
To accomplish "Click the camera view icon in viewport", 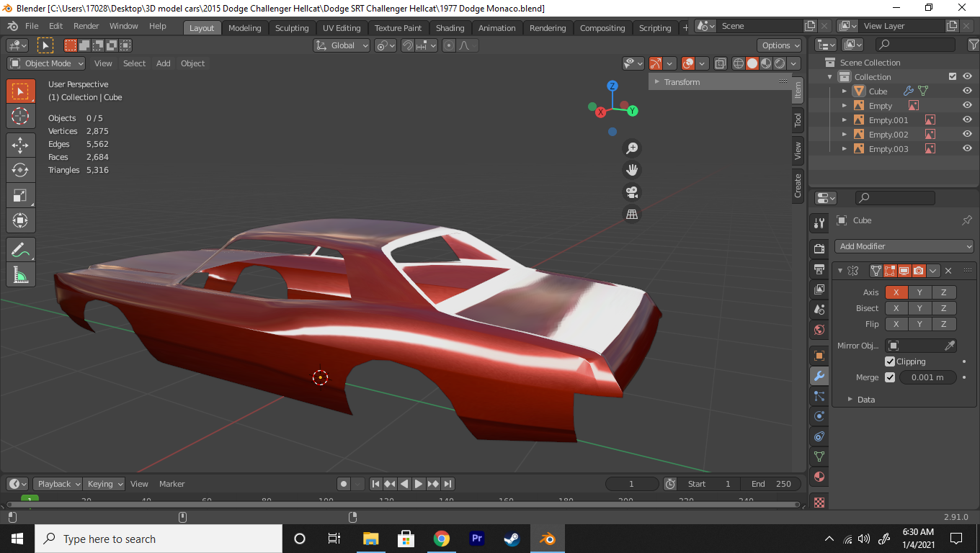I will 632,192.
